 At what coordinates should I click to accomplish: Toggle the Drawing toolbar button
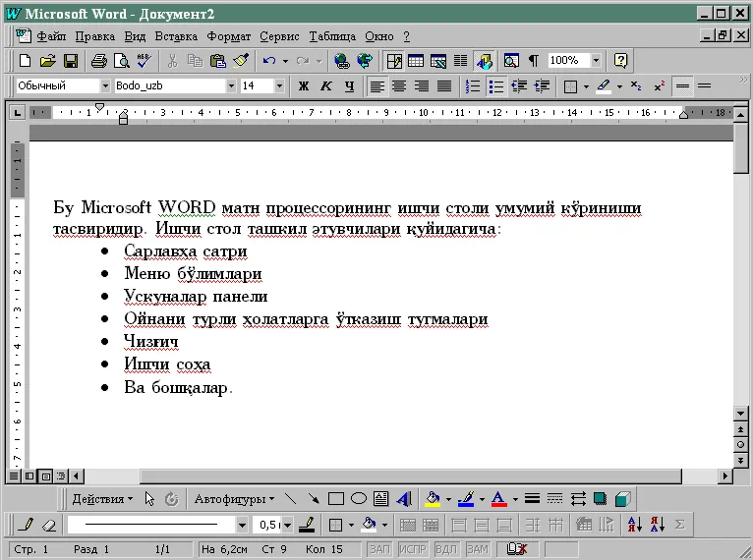click(x=484, y=61)
